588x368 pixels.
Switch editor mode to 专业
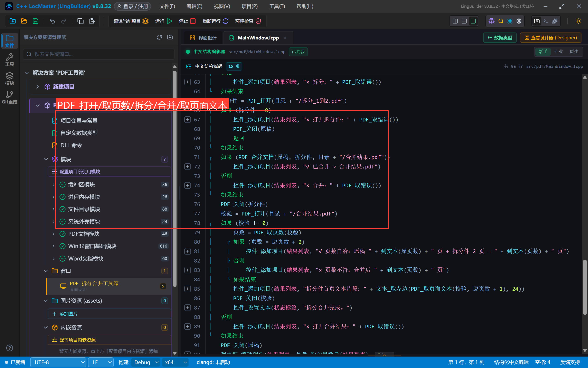(558, 52)
